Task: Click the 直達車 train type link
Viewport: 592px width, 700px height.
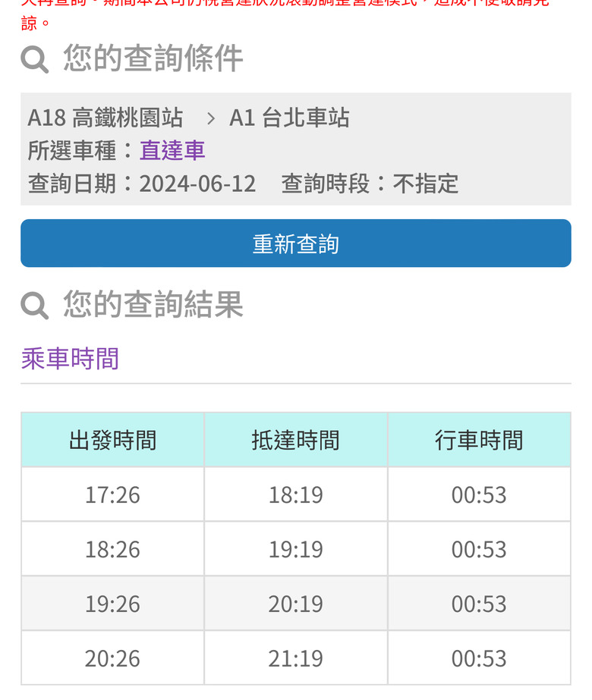Action: (172, 150)
